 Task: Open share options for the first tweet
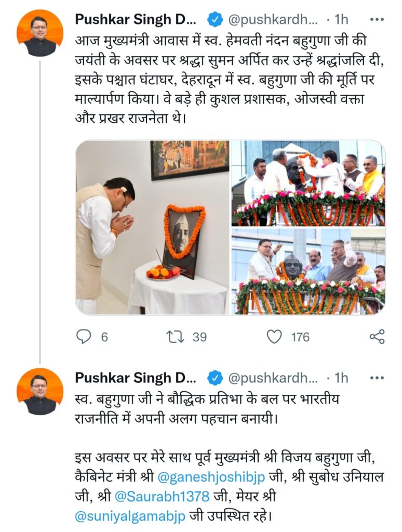click(377, 337)
